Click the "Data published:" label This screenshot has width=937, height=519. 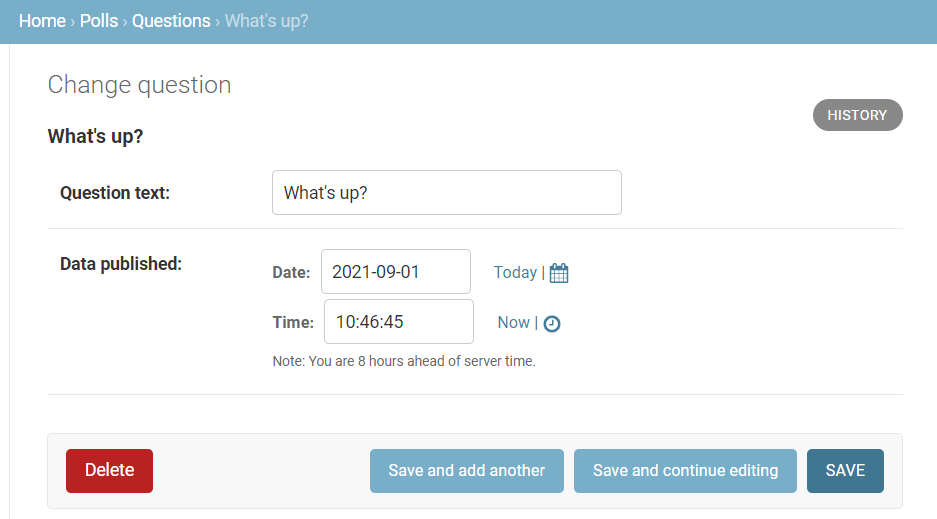click(121, 264)
